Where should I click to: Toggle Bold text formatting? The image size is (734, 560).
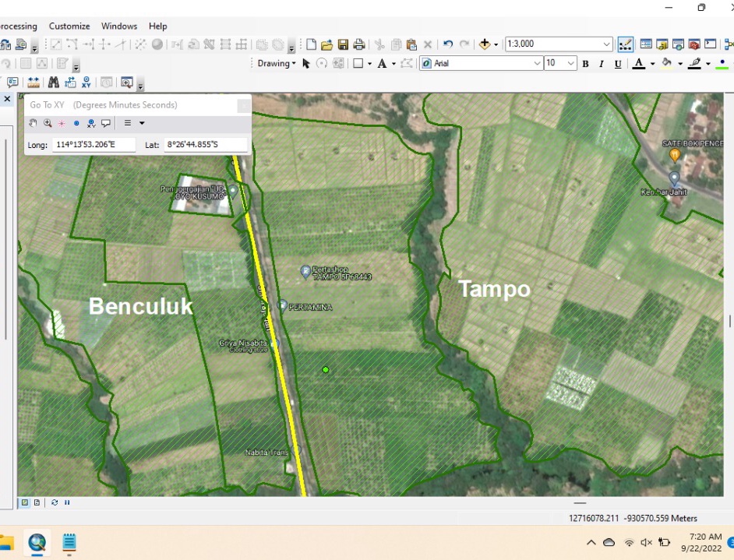585,64
